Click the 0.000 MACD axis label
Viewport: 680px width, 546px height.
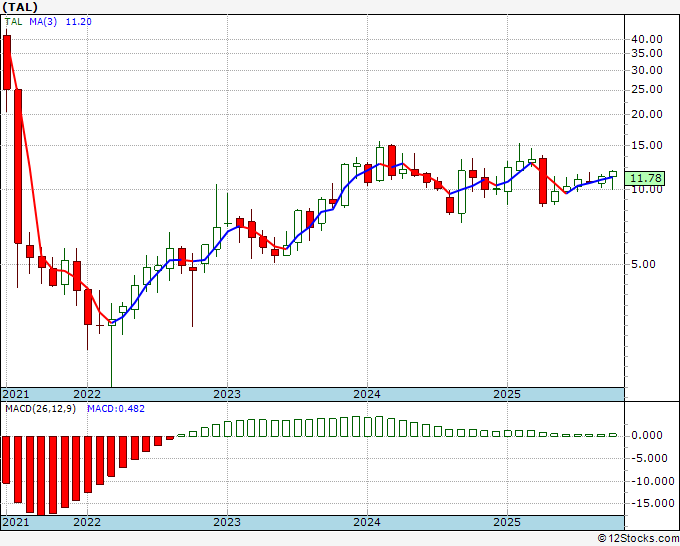tap(647, 435)
